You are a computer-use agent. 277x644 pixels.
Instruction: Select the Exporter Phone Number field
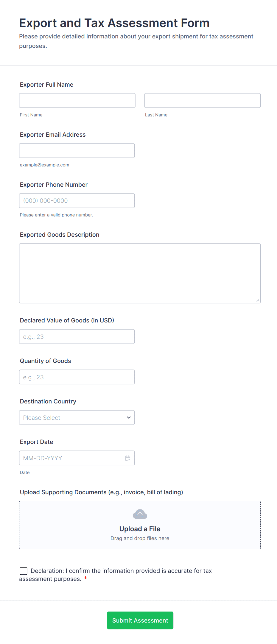click(77, 201)
